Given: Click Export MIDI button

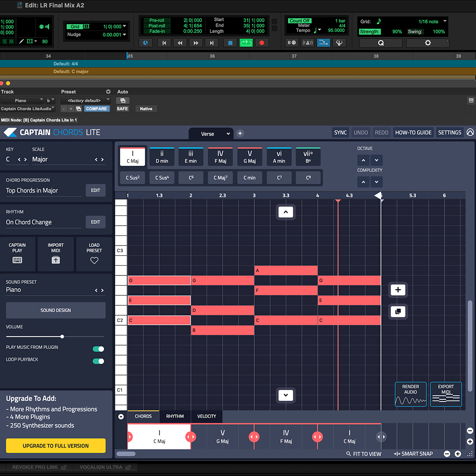Looking at the screenshot, I should click(x=446, y=394).
